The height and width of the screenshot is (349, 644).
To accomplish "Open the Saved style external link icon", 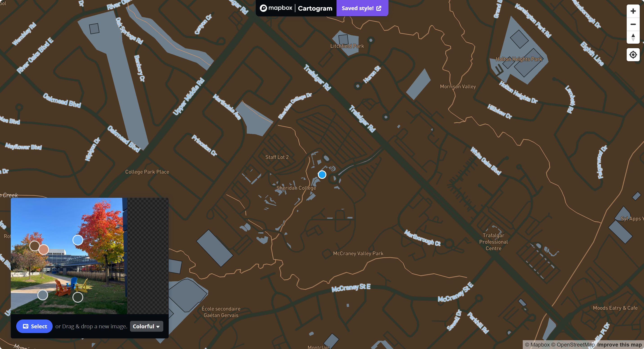I will click(x=379, y=8).
